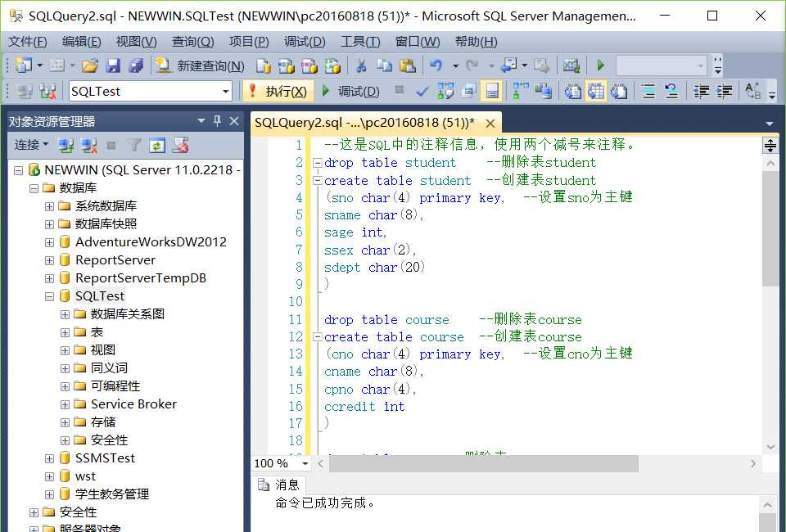
Task: Save the query with the Save icon
Action: point(113,65)
